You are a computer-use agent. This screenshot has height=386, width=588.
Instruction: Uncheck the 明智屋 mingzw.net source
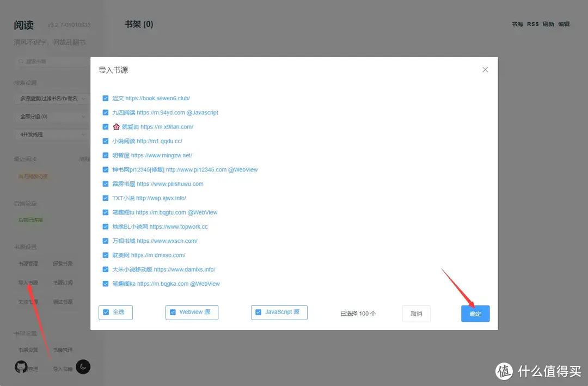click(x=106, y=155)
